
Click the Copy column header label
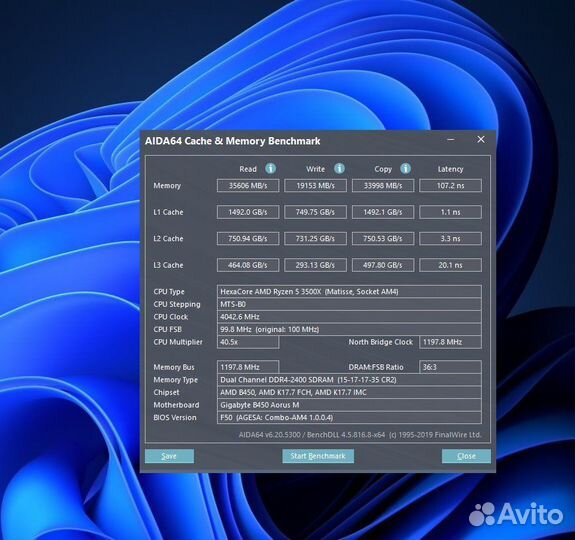tap(383, 169)
